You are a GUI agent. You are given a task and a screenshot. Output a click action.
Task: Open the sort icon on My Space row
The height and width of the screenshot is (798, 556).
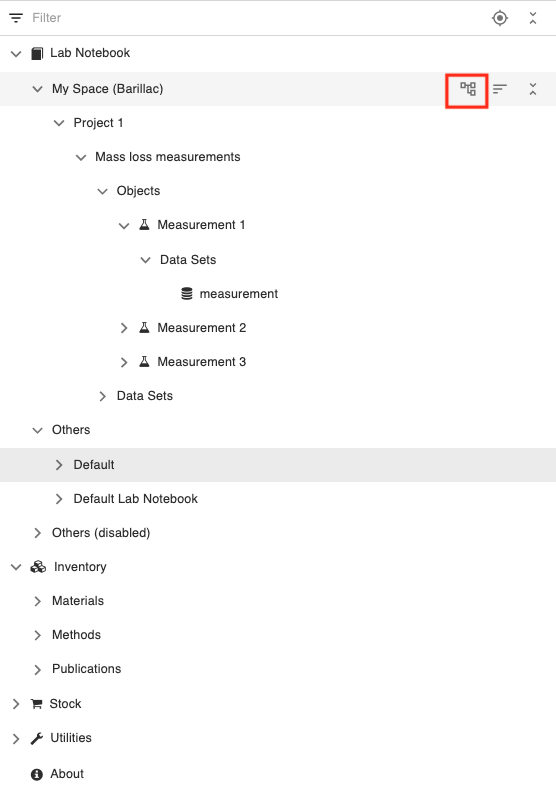click(x=500, y=89)
